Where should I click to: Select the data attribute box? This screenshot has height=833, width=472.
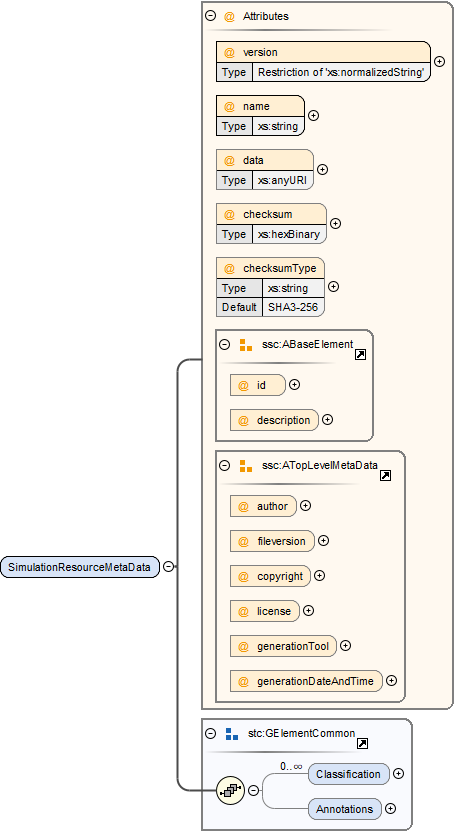click(x=265, y=169)
